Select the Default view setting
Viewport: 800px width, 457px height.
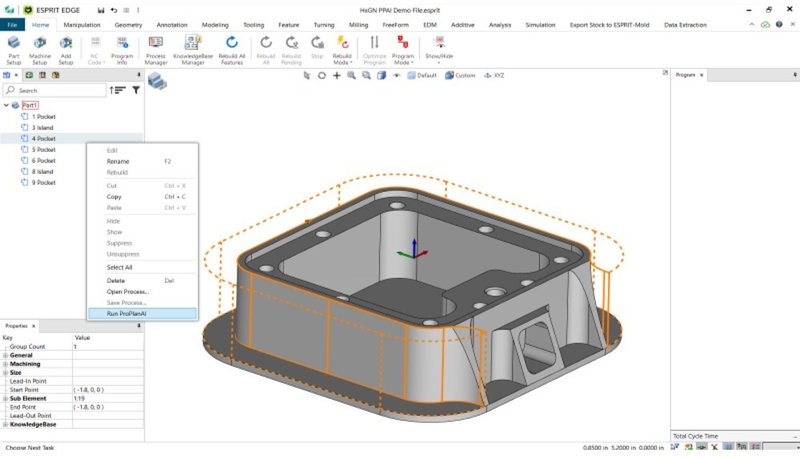421,75
